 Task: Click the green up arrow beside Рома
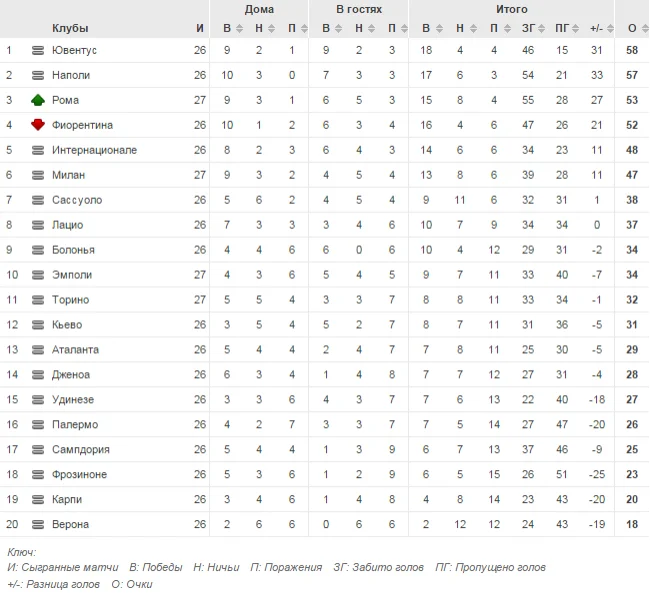[38, 100]
